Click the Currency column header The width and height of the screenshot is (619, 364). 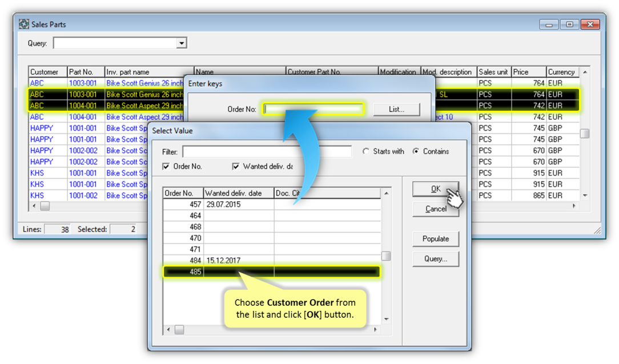561,72
